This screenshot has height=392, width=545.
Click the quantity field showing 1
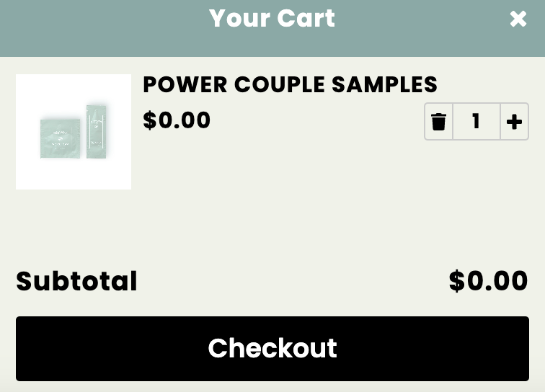476,122
